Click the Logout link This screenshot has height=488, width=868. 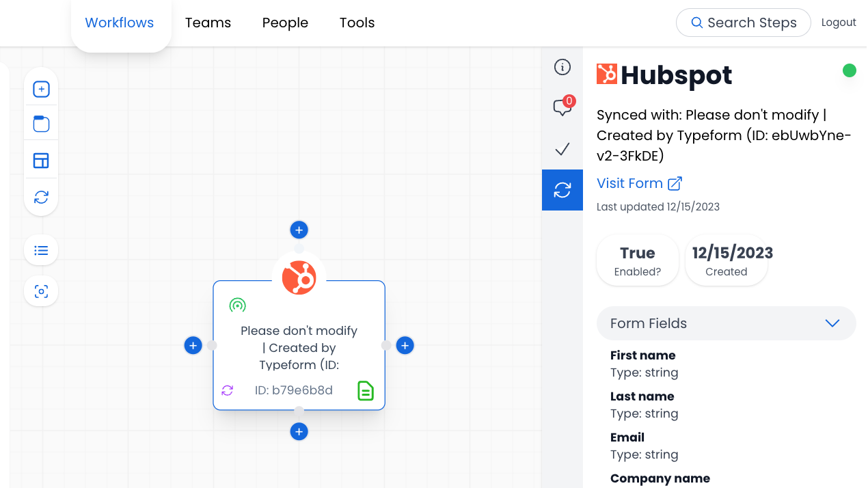pyautogui.click(x=838, y=23)
